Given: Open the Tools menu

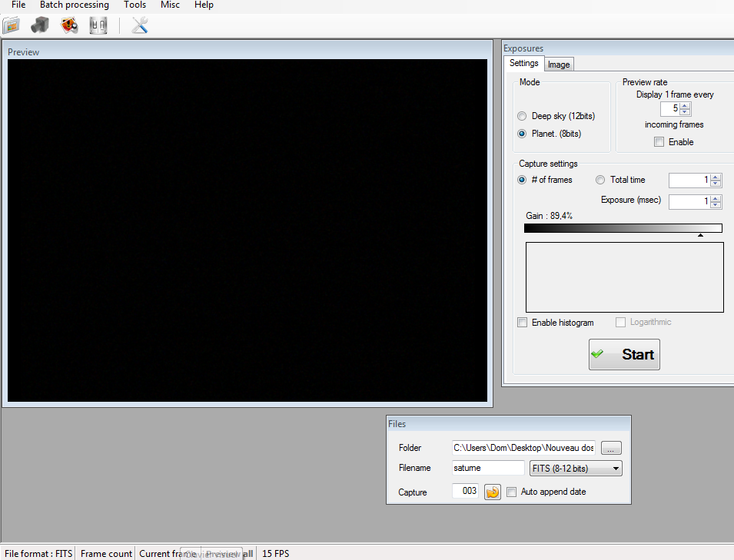Looking at the screenshot, I should coord(135,5).
